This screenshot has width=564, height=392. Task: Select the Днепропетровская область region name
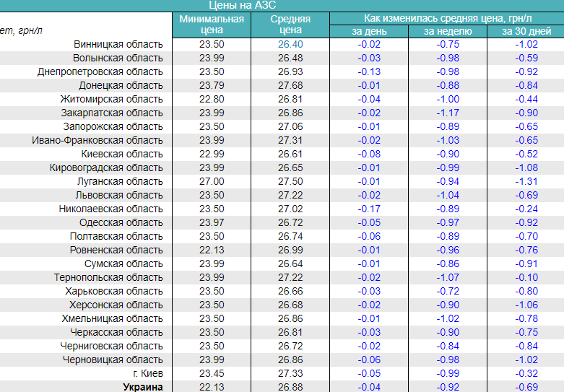[100, 71]
